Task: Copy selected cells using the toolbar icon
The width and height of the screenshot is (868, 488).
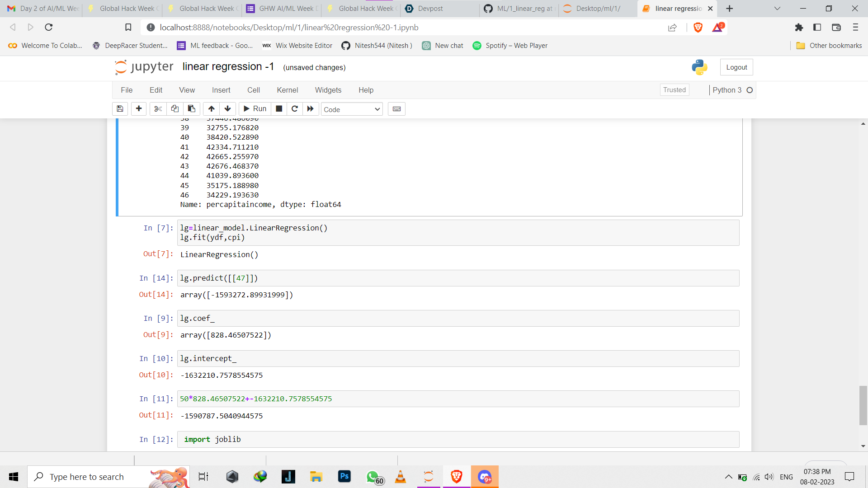Action: pyautogui.click(x=175, y=109)
